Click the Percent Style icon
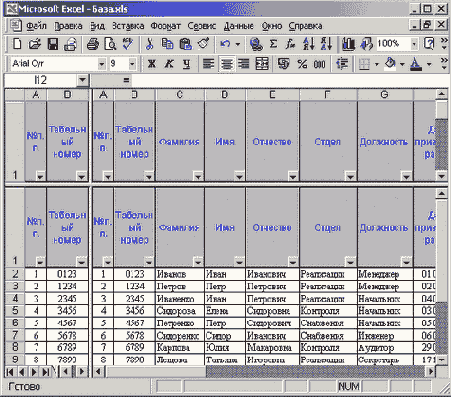The height and width of the screenshot is (397, 451). pyautogui.click(x=302, y=63)
